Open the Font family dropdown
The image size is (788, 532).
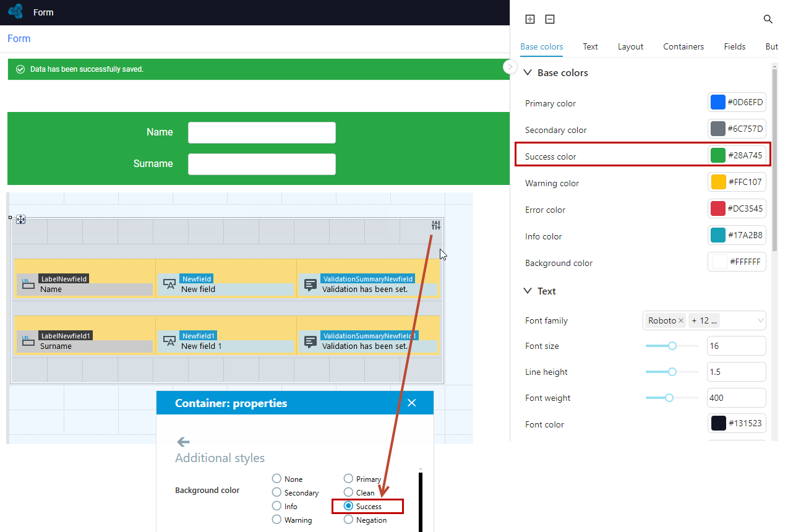(x=704, y=320)
